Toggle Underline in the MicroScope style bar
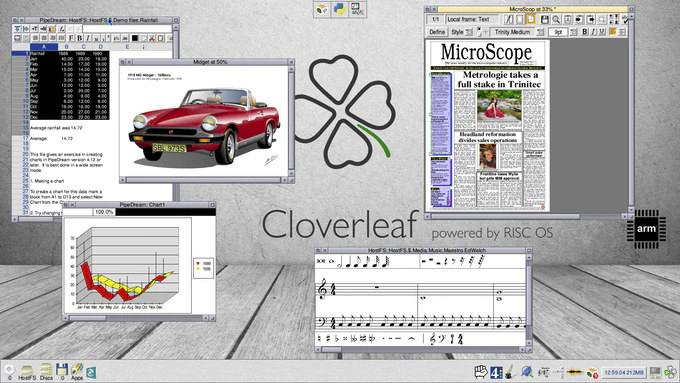 [x=602, y=32]
